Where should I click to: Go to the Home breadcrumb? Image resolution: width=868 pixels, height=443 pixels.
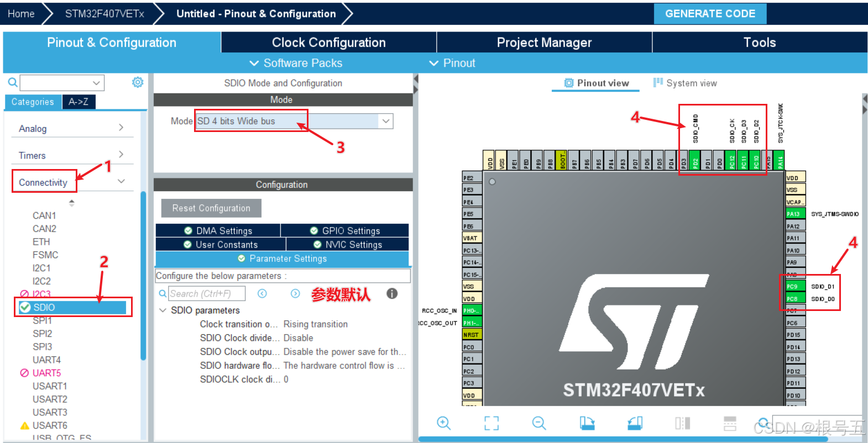point(21,14)
